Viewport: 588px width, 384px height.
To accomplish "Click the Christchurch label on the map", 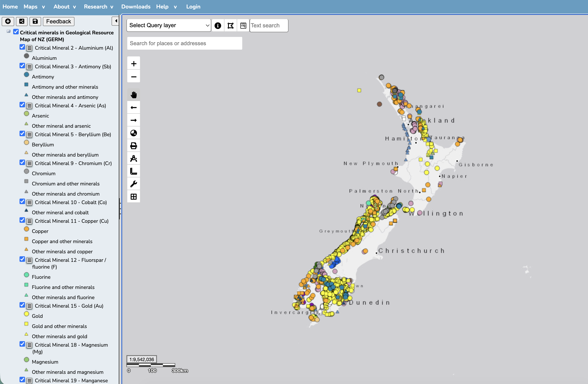I will point(412,251).
